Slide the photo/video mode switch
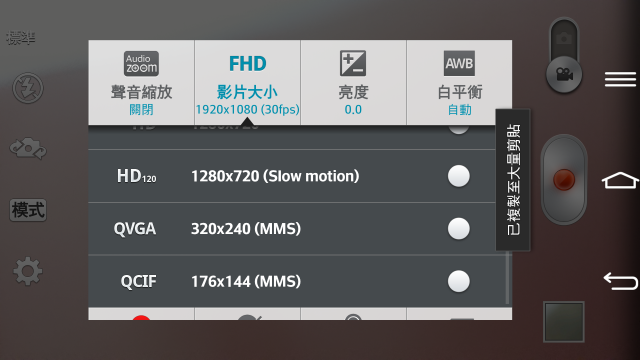The width and height of the screenshot is (640, 360). [x=564, y=56]
